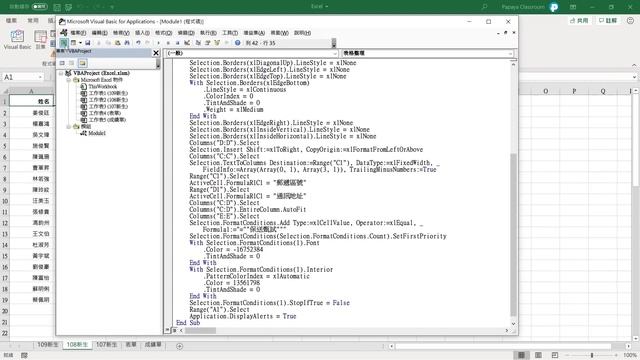Click the Reset (stop) icon in VBA toolbar
Image resolution: width=640 pixels, height=360 pixels.
pos(178,43)
